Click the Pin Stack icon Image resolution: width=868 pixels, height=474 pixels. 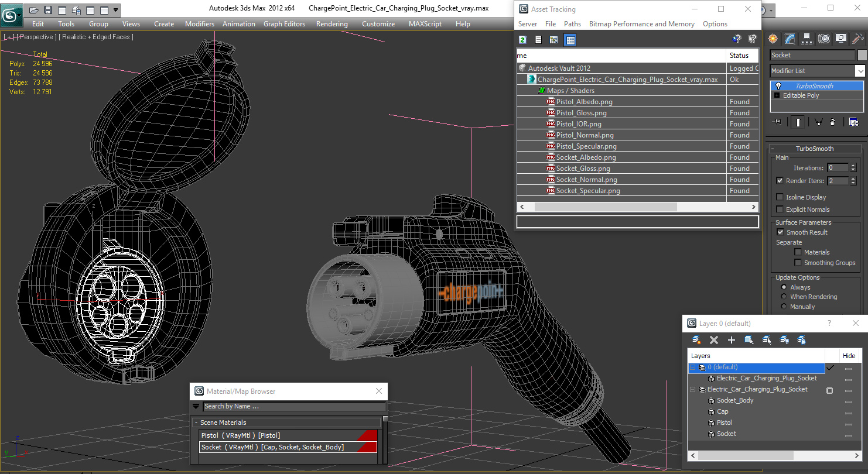click(778, 122)
